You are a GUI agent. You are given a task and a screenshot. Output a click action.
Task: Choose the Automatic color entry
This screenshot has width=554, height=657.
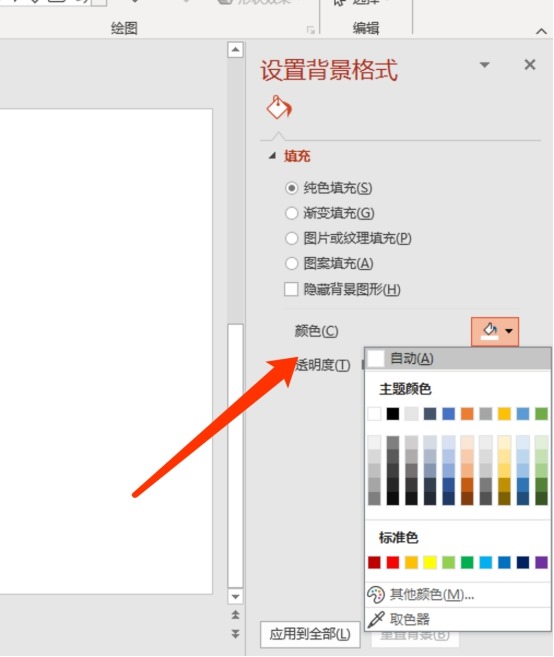pyautogui.click(x=458, y=359)
